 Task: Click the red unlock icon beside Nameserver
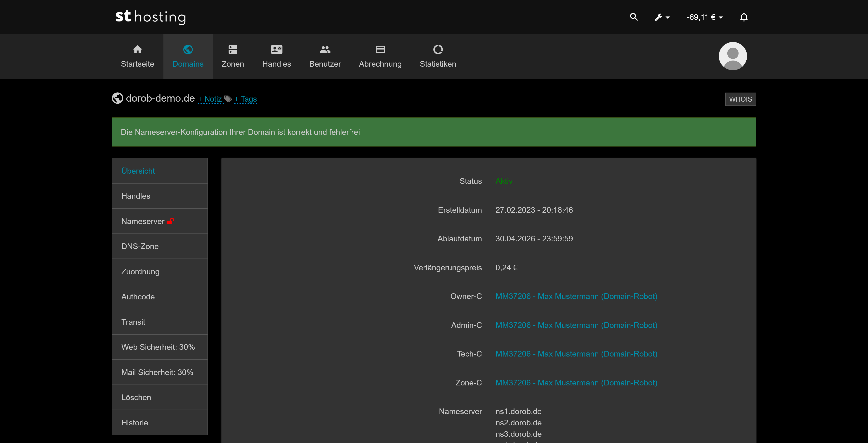click(170, 221)
